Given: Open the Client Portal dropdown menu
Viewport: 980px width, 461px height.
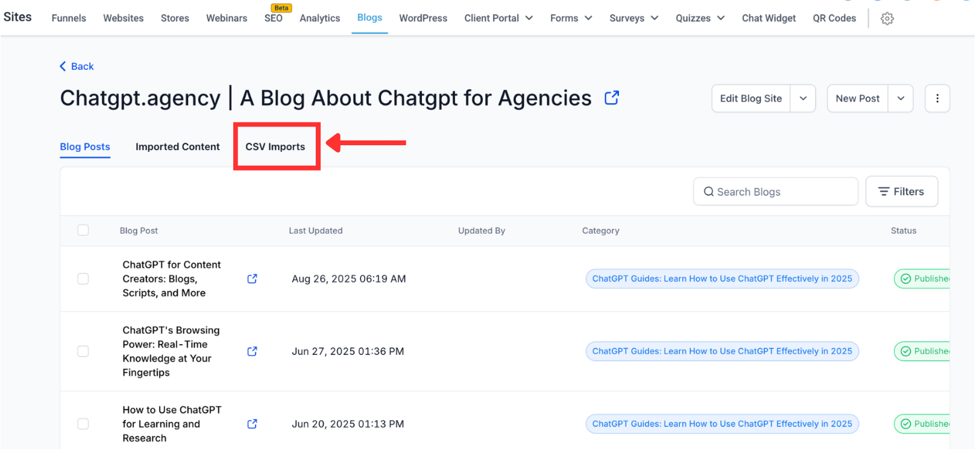Looking at the screenshot, I should tap(498, 18).
